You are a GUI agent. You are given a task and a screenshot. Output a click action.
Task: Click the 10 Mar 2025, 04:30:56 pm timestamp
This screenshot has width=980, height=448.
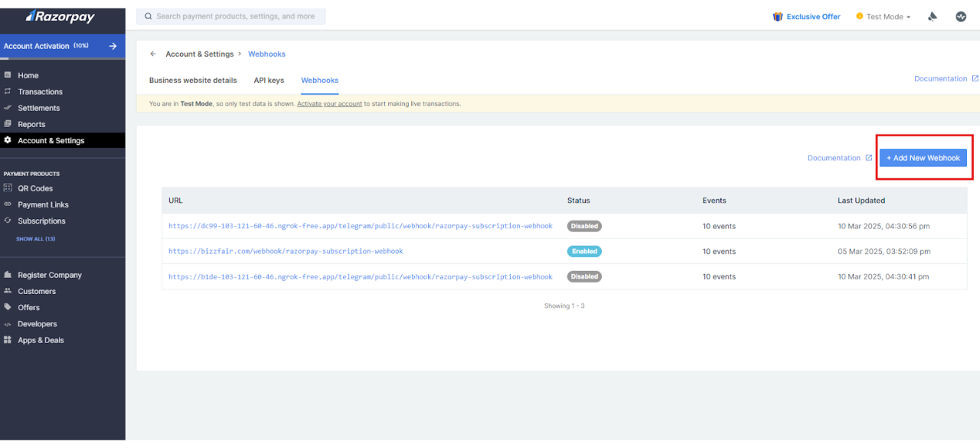(x=884, y=226)
